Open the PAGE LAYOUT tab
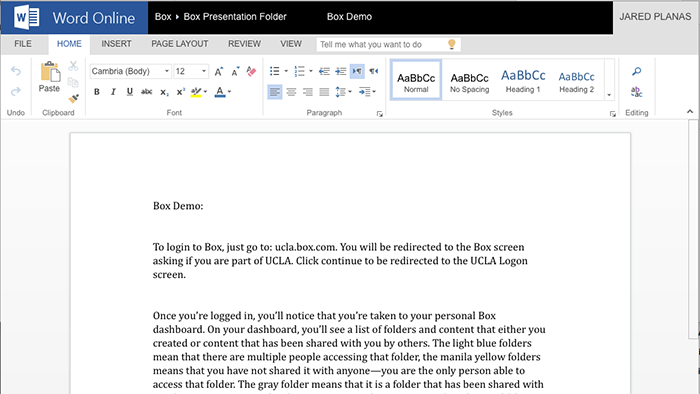Viewport: 700px width, 394px height. tap(180, 44)
